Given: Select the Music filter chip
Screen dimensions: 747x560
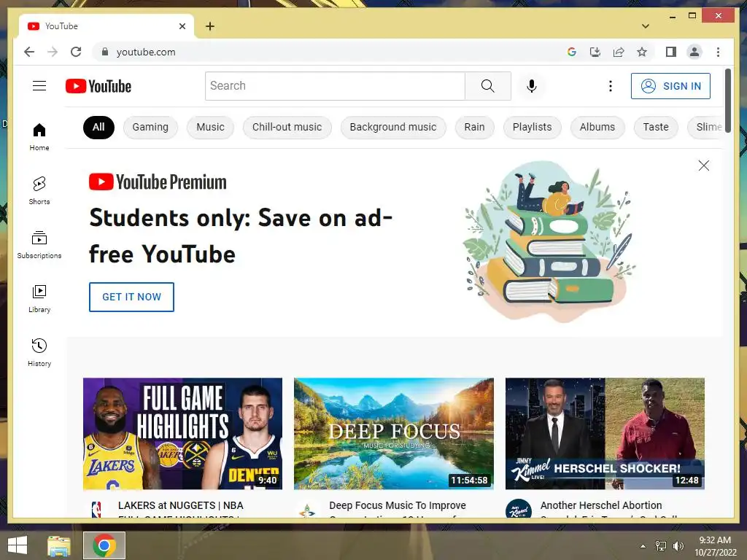Looking at the screenshot, I should click(210, 127).
